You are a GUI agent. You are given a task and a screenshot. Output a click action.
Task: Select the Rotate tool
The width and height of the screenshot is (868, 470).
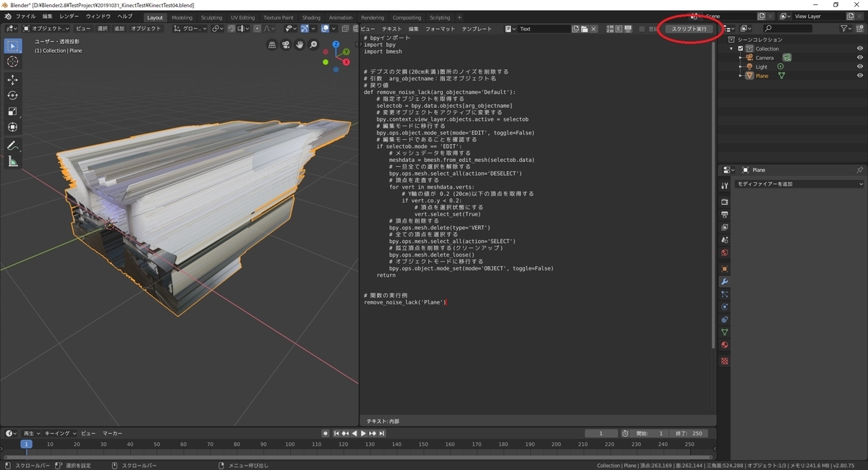click(x=12, y=95)
